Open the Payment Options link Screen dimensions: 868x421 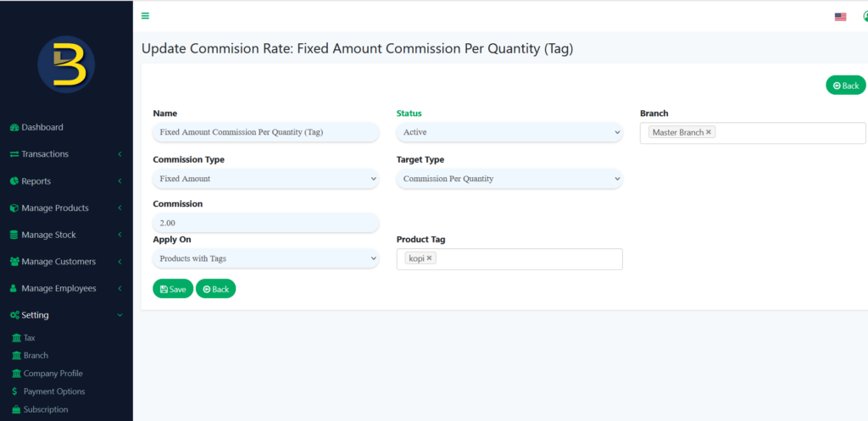click(x=53, y=391)
